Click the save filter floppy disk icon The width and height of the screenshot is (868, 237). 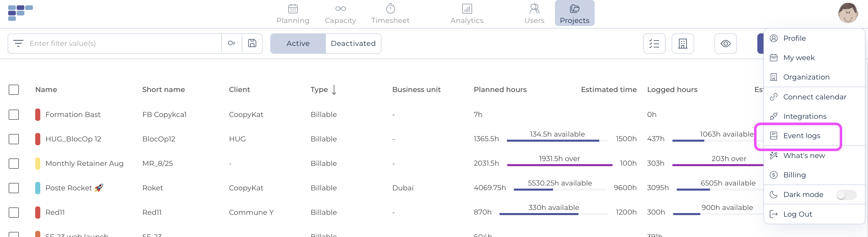click(252, 43)
